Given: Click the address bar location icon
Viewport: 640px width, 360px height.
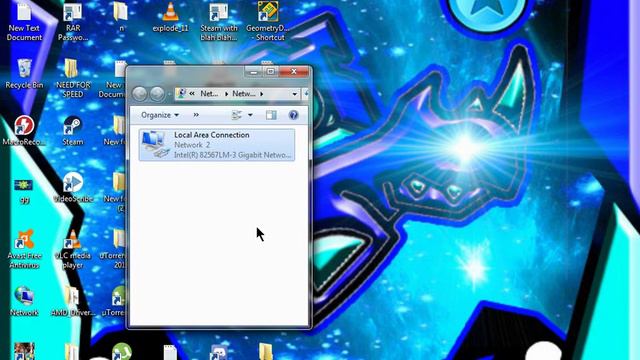Looking at the screenshot, I should click(182, 93).
